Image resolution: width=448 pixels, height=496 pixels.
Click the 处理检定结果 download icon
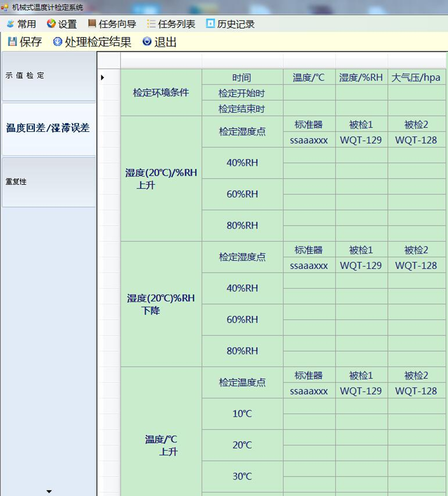[57, 41]
